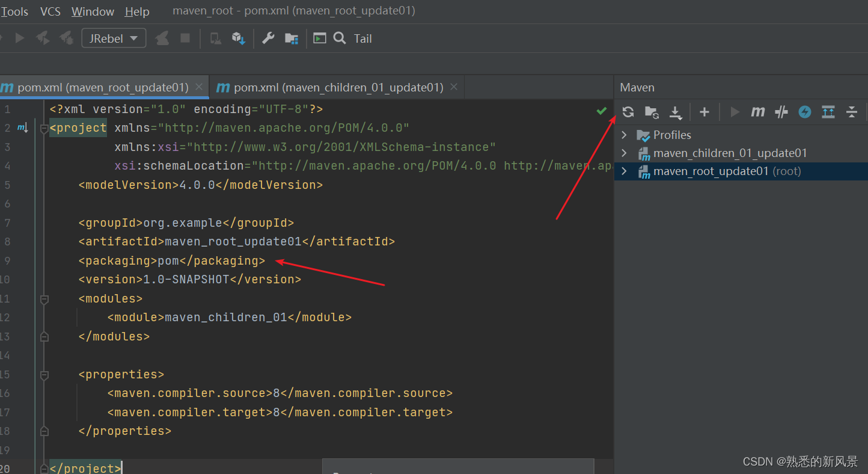The height and width of the screenshot is (474, 868).
Task: Click version 1.0-SNAPSHOT text
Action: pos(186,279)
